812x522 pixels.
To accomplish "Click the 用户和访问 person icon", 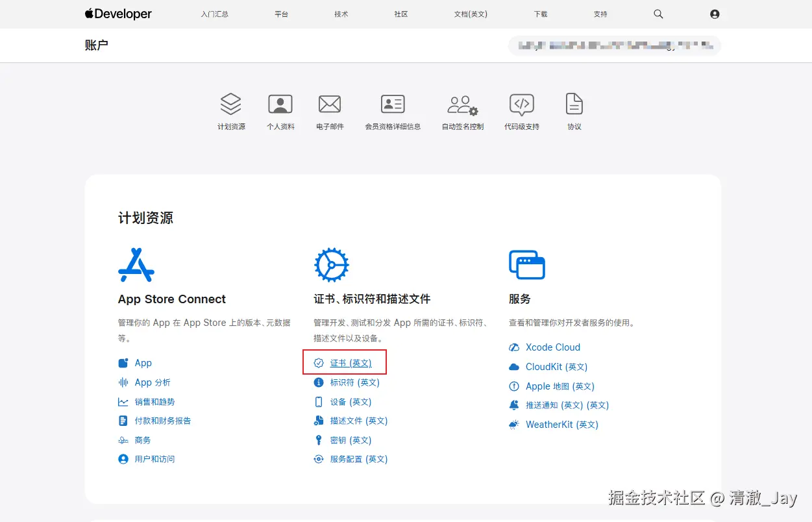I will (123, 459).
